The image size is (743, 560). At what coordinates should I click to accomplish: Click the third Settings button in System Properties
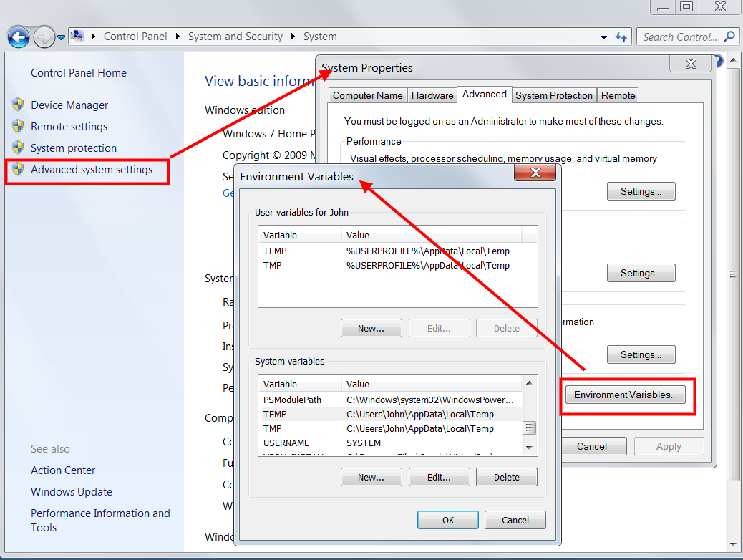641,354
